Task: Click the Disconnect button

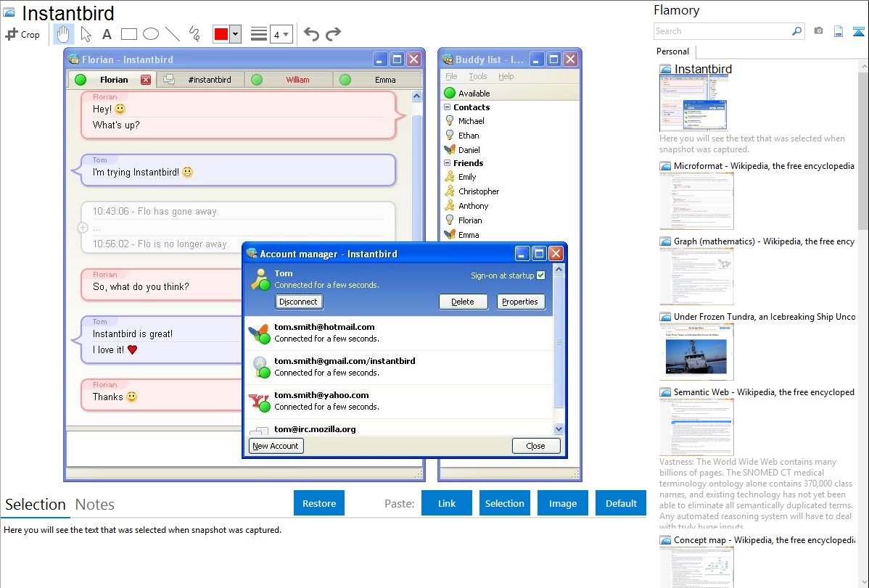Action: [x=298, y=302]
